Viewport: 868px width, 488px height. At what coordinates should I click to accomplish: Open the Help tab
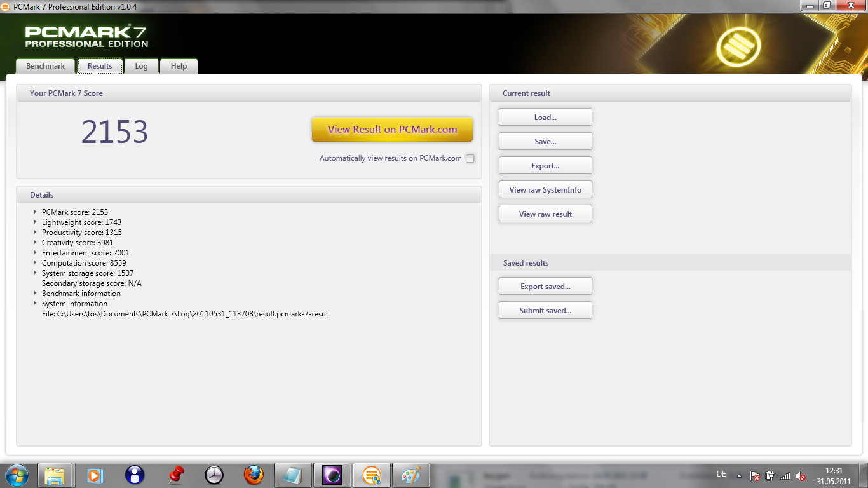(179, 66)
